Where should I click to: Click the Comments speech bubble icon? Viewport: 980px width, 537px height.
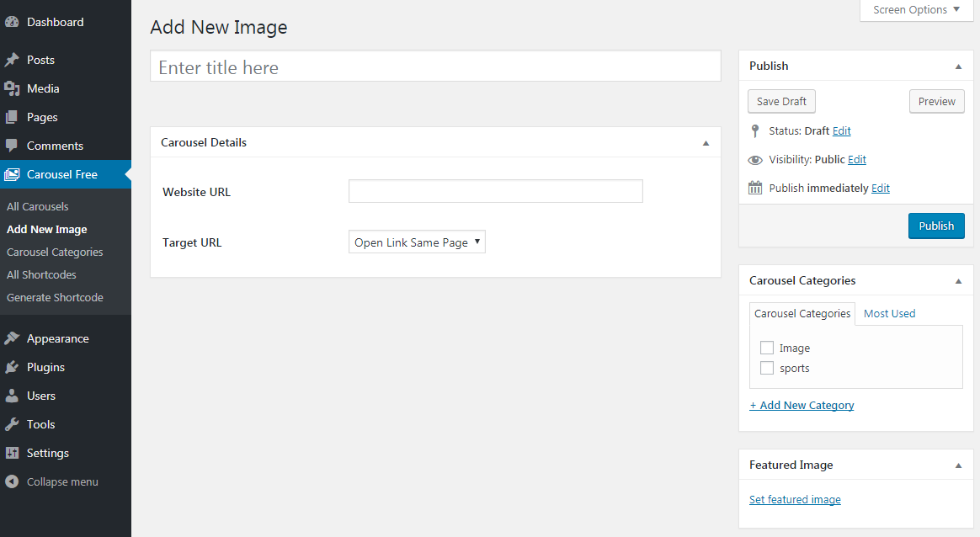[12, 146]
